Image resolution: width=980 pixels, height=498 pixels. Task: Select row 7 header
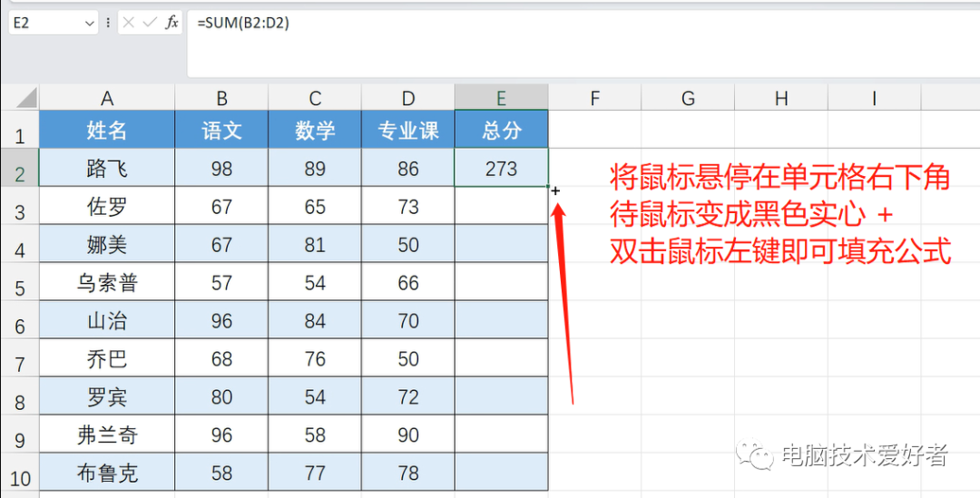(x=19, y=358)
